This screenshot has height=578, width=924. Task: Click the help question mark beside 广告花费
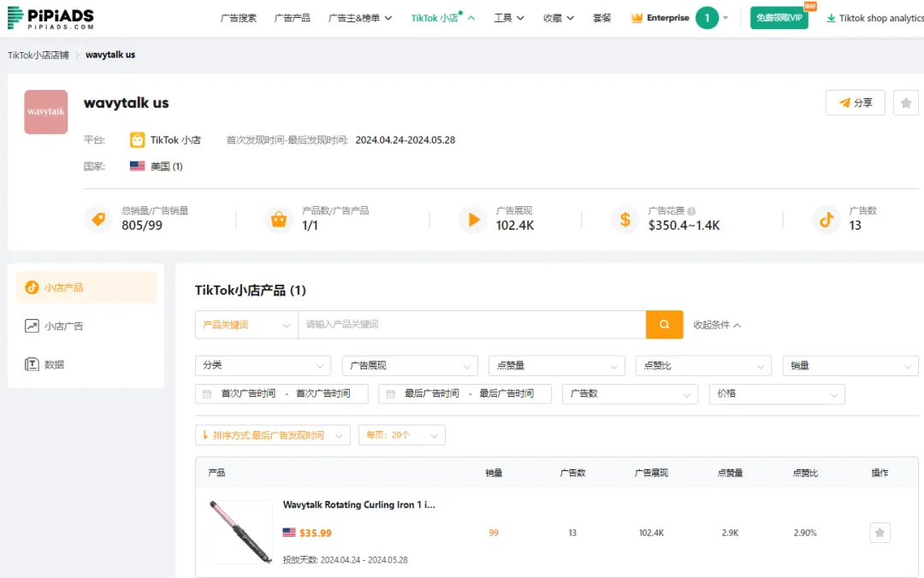pos(691,211)
